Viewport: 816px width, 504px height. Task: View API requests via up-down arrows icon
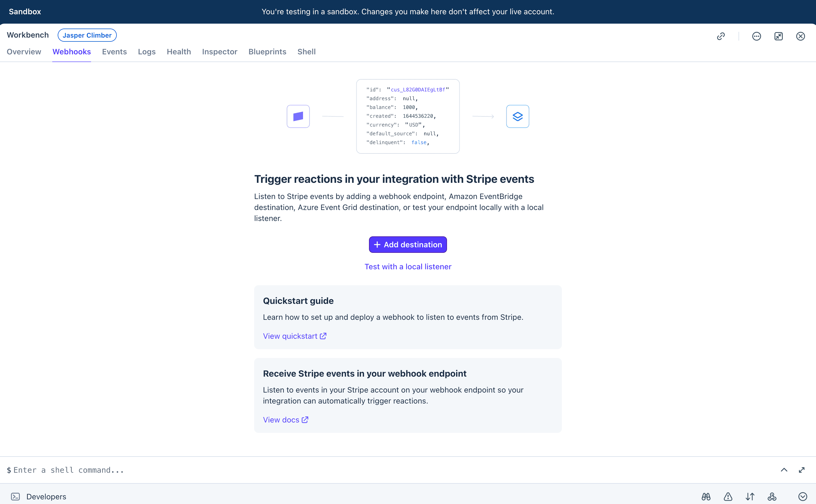(750, 496)
